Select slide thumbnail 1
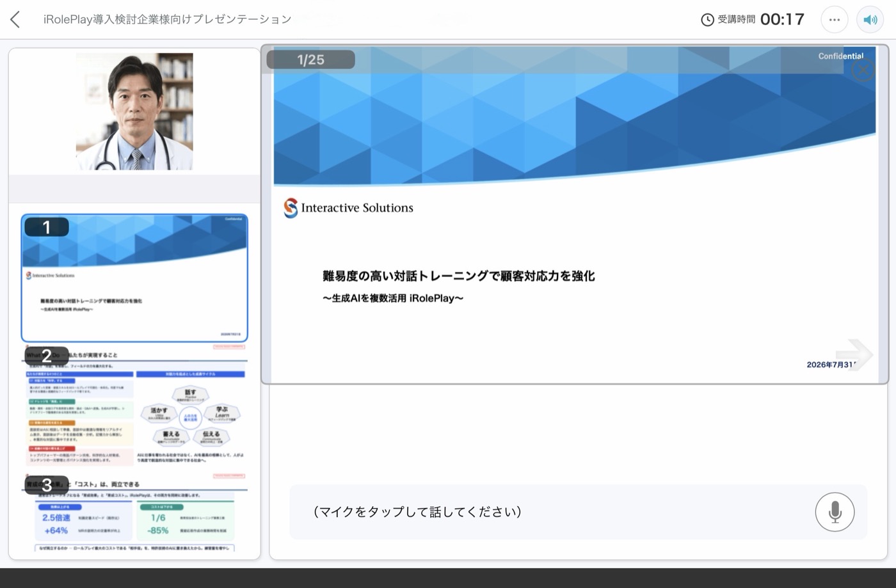The height and width of the screenshot is (588, 896). click(x=134, y=278)
